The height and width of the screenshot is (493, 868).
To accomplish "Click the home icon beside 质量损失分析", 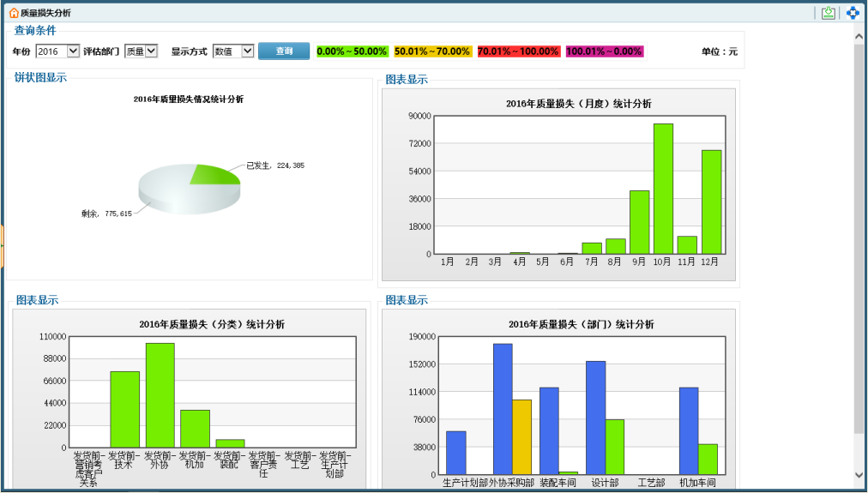I will 14,13.
